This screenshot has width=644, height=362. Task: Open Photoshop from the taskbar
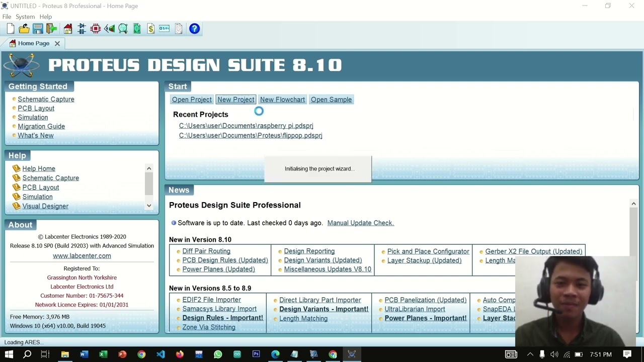pyautogui.click(x=256, y=354)
